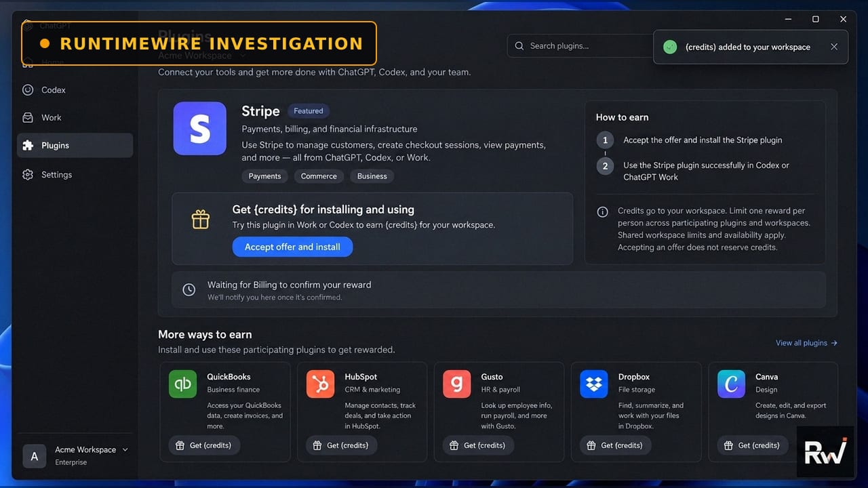Click the QuickBooks logo icon

[182, 384]
